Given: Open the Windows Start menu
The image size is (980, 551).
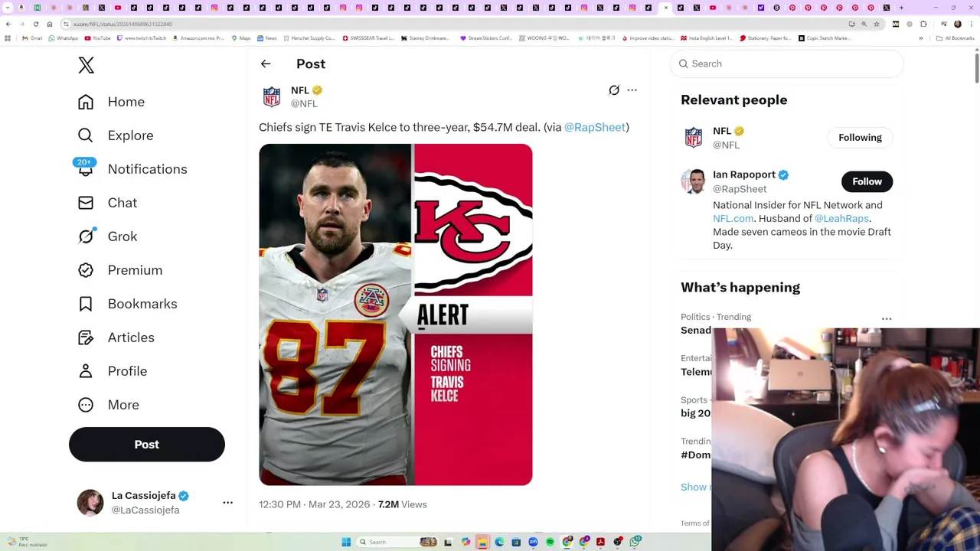Looking at the screenshot, I should click(x=346, y=542).
